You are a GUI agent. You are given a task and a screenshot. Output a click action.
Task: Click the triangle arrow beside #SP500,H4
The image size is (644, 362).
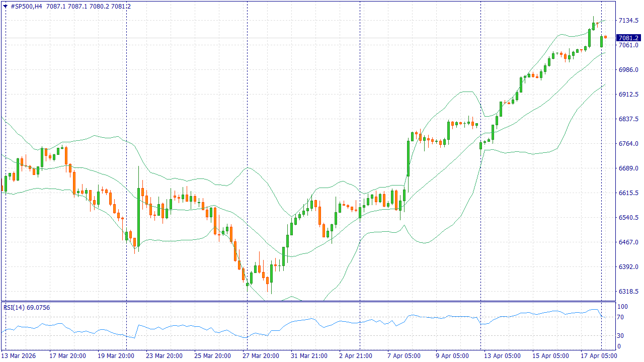point(5,7)
